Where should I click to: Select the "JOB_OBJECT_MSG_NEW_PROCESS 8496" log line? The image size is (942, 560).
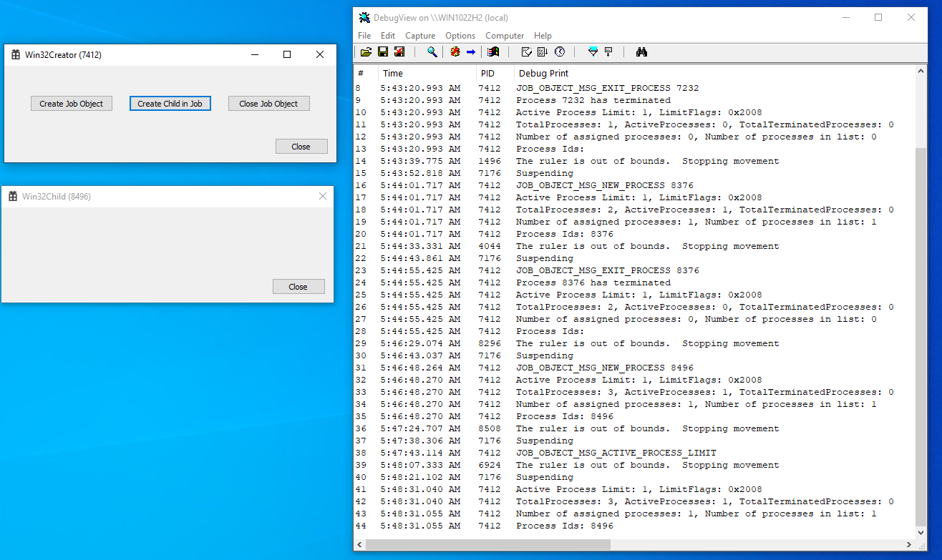pos(605,368)
